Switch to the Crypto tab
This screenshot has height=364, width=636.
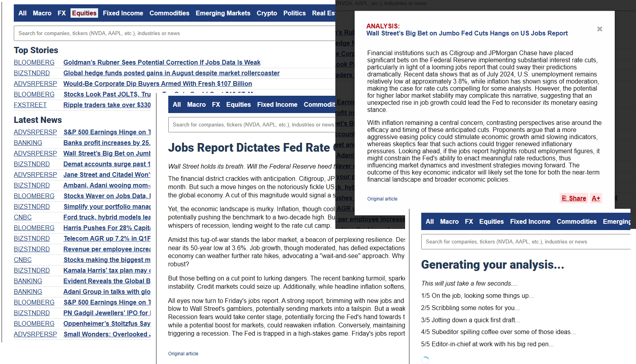[266, 13]
